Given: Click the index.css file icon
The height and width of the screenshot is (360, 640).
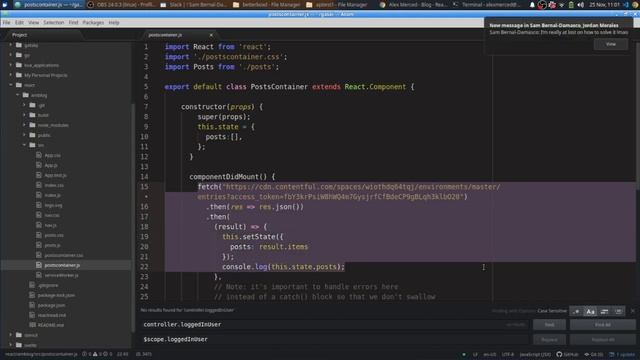Looking at the screenshot, I should point(39,185).
